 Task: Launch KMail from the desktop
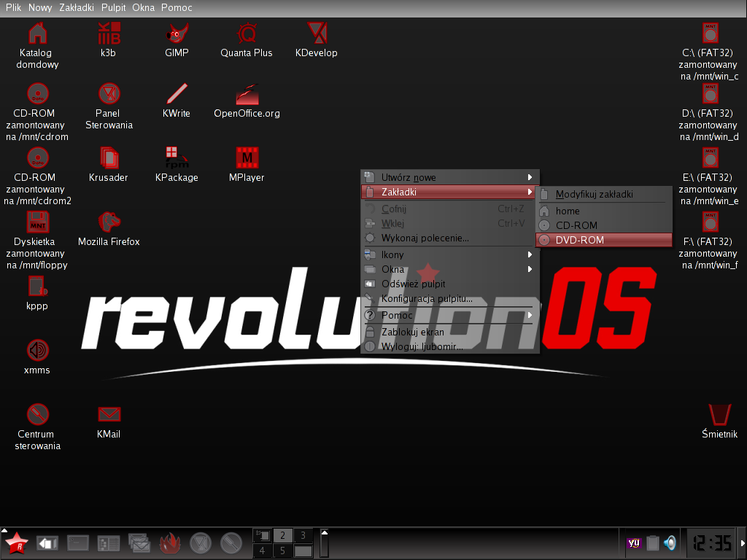pos(109,415)
